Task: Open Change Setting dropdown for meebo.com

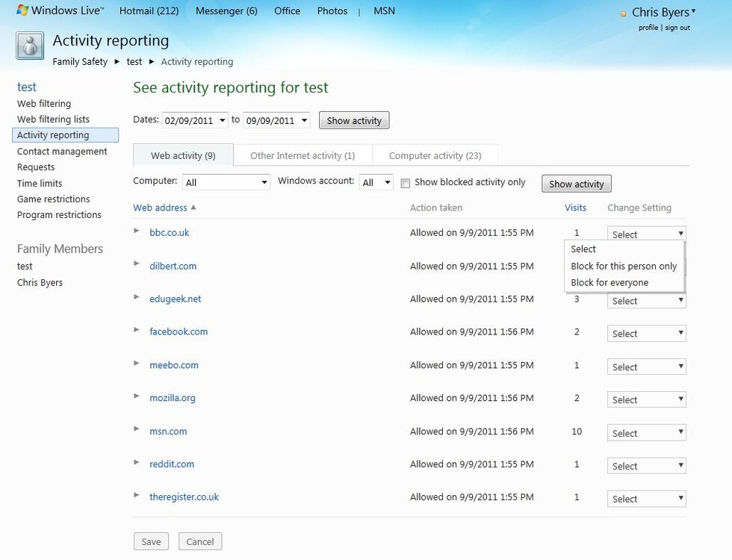Action: coord(647,367)
